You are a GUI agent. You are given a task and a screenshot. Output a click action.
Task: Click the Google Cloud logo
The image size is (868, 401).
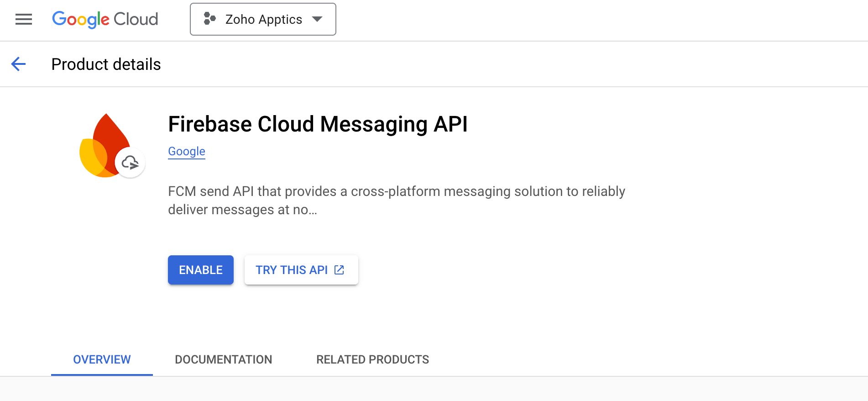point(105,19)
